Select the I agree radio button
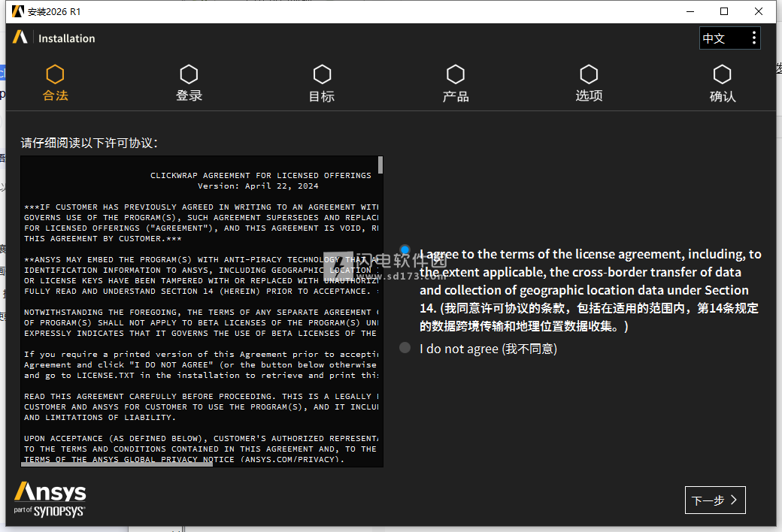 tap(405, 250)
